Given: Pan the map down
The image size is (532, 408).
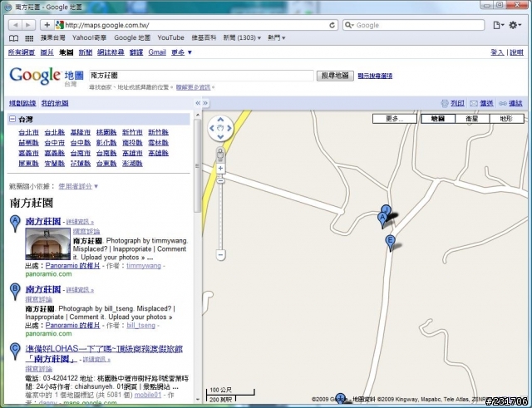Looking at the screenshot, I should click(x=220, y=136).
